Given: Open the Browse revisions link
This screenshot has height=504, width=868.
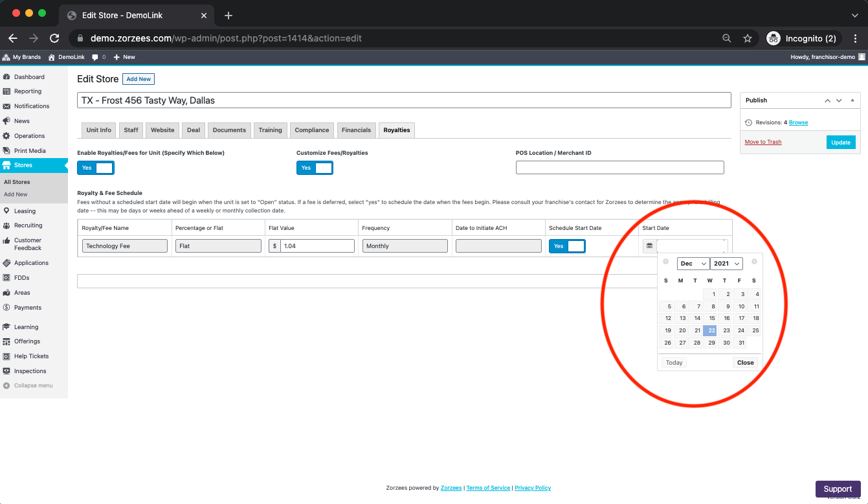Looking at the screenshot, I should click(798, 122).
